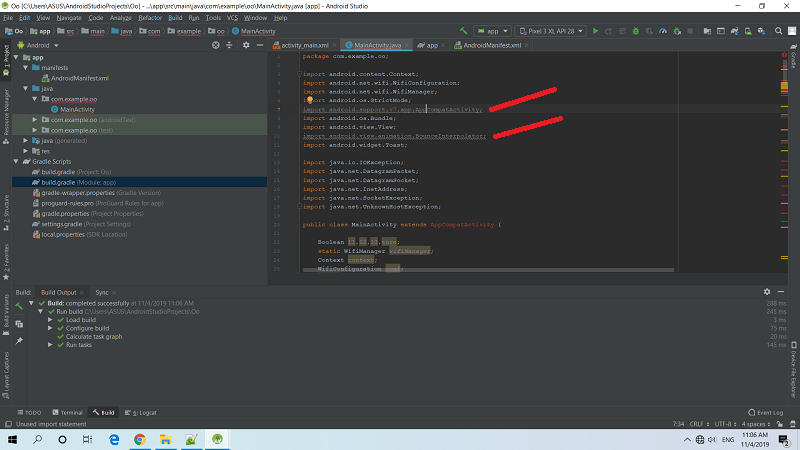Select build.gradle (Project: Oo) file
This screenshot has height=450, width=800.
pos(71,172)
